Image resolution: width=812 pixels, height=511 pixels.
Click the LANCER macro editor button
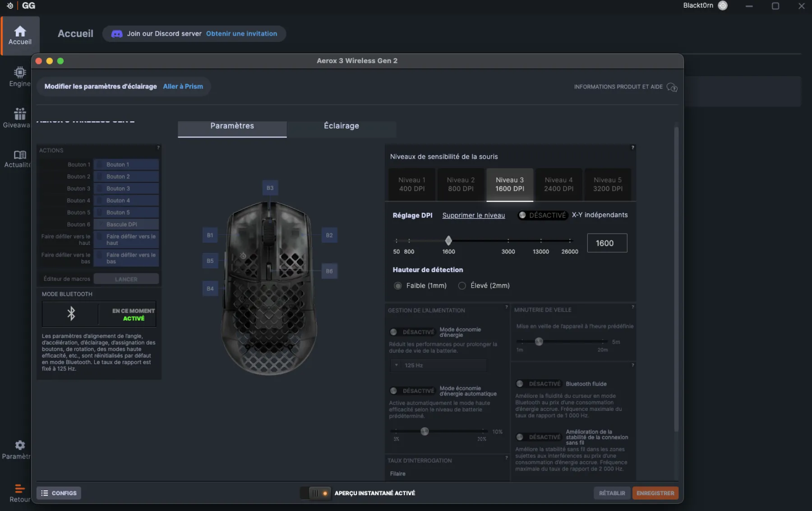[x=126, y=279]
